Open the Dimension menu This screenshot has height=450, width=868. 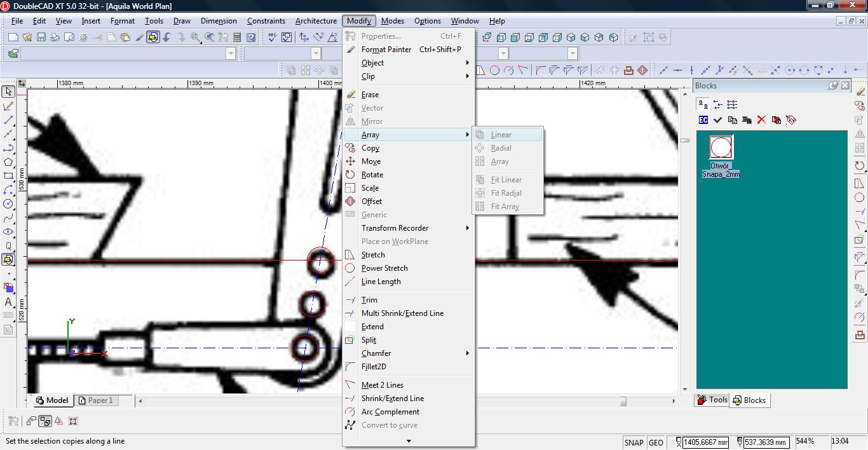coord(219,21)
